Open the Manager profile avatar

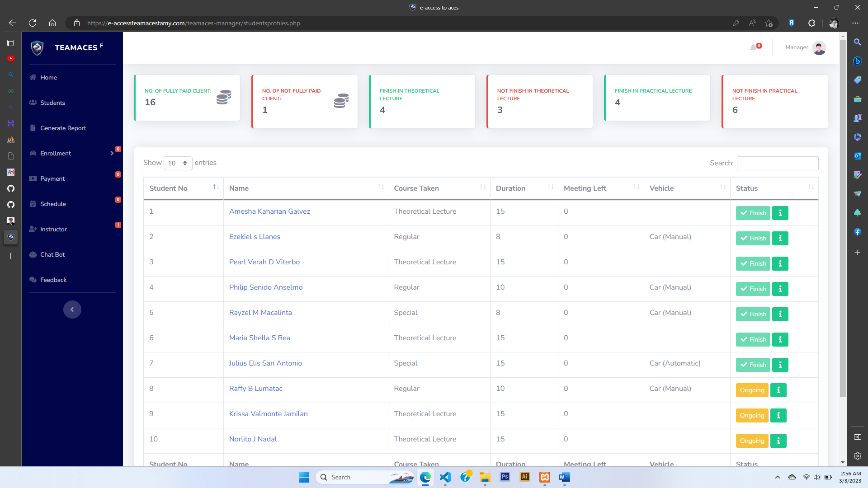point(819,47)
